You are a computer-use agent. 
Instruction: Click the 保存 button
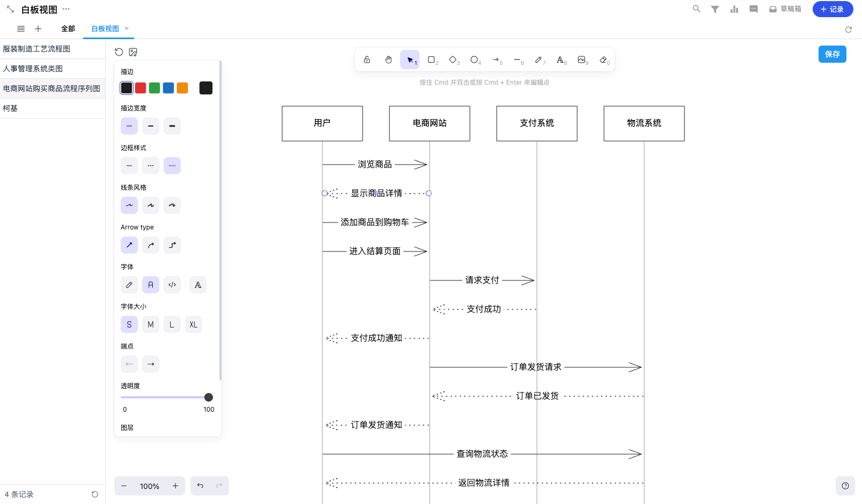click(x=832, y=54)
